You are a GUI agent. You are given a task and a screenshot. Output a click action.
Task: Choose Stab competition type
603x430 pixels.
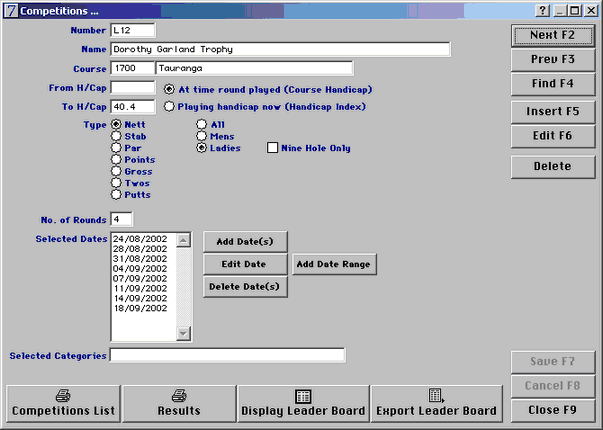(x=116, y=136)
